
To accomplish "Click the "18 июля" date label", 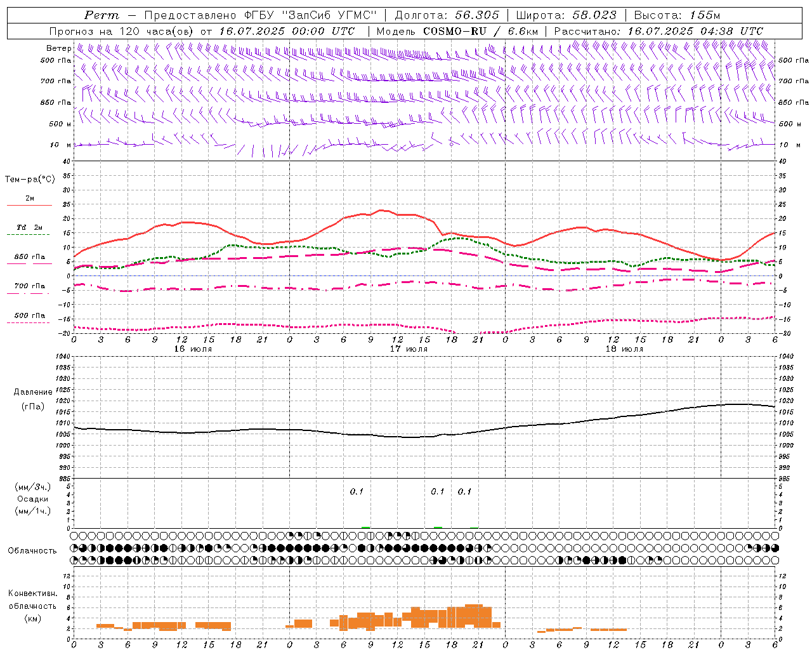I will point(624,348).
